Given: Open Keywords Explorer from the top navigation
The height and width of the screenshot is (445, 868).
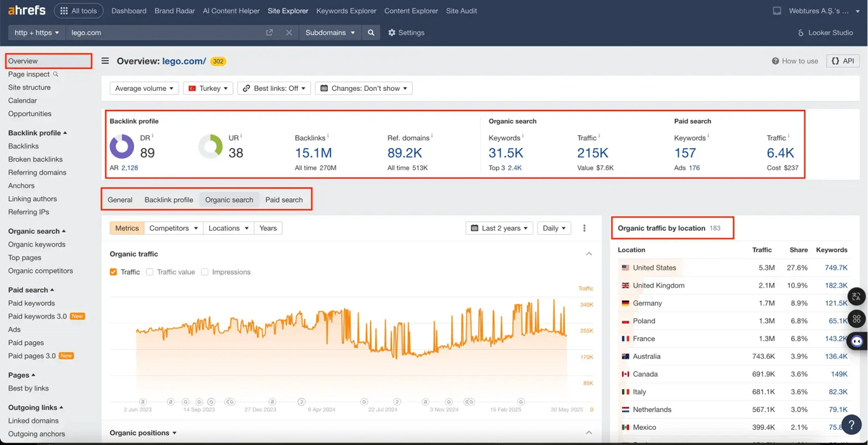Looking at the screenshot, I should click(346, 11).
